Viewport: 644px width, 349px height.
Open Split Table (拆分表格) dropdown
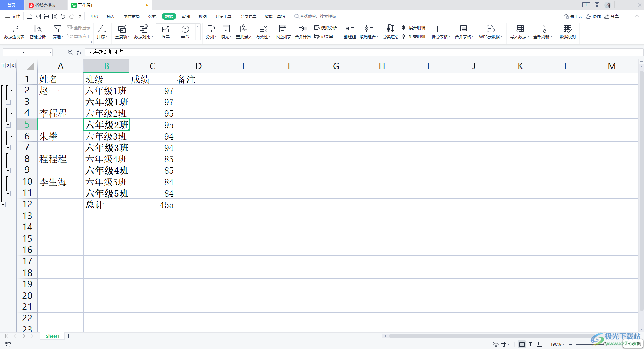point(441,32)
